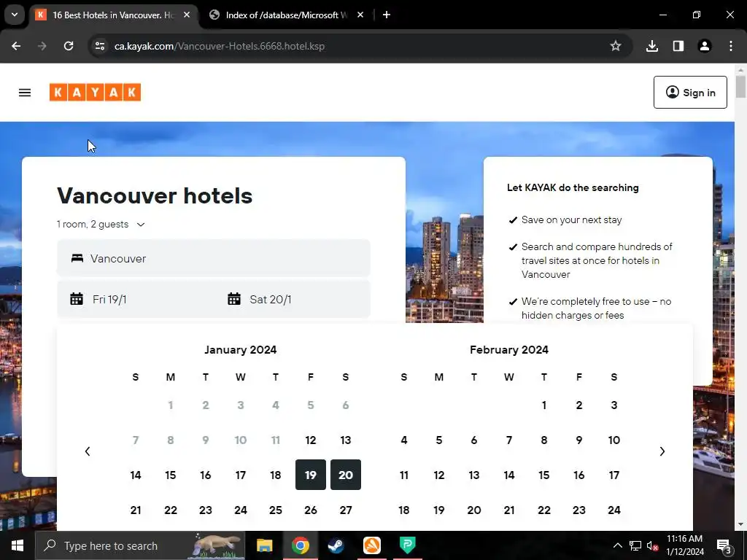The width and height of the screenshot is (747, 560).
Task: Go to previous month in calendar
Action: click(88, 451)
